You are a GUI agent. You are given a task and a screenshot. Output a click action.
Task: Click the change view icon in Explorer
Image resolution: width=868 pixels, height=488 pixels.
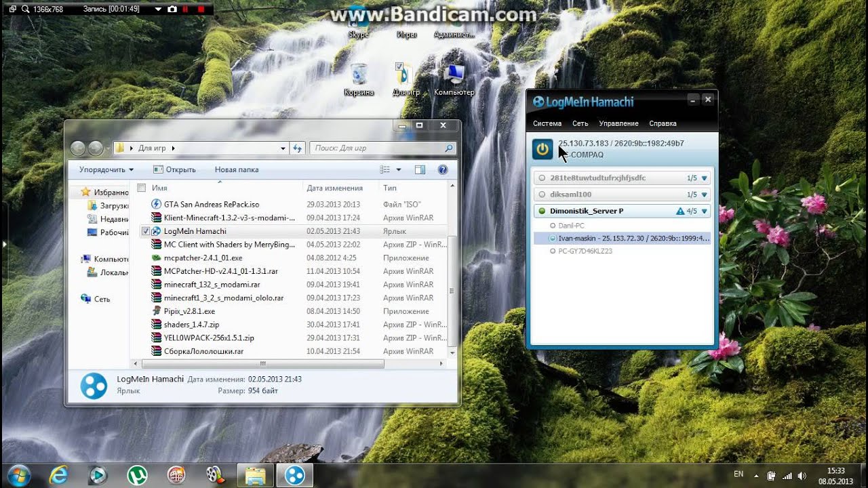pos(385,169)
